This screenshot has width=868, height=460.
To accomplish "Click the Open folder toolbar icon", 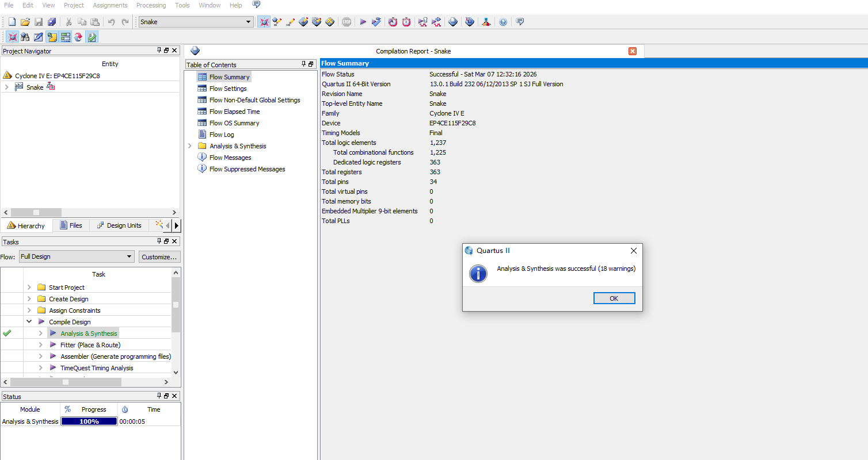I will tap(25, 22).
